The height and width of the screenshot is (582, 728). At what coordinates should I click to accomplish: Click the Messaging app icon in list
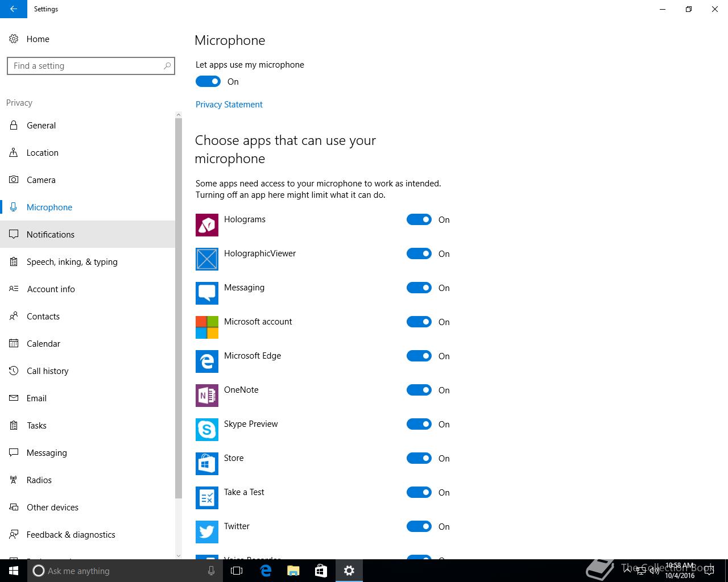tap(207, 293)
